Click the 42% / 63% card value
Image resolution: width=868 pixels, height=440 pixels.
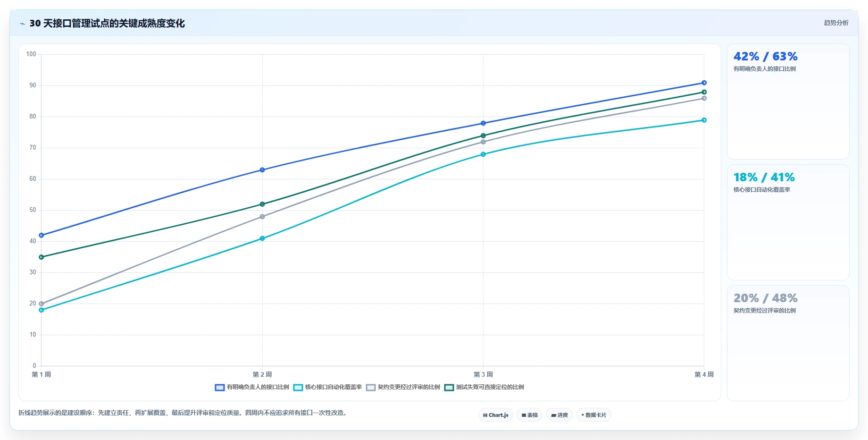coord(765,57)
